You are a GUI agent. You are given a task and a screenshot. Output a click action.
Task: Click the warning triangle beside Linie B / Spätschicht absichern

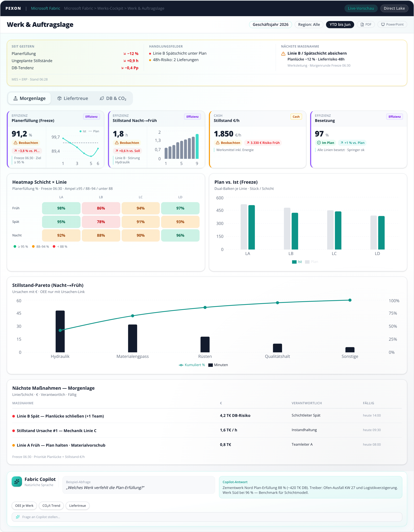[x=283, y=54]
